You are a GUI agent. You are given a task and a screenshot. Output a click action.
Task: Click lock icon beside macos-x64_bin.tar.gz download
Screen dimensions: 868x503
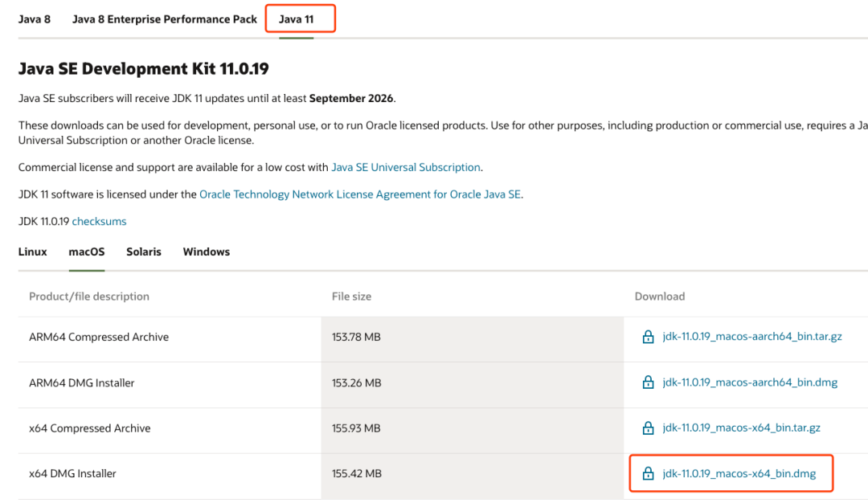click(x=648, y=428)
